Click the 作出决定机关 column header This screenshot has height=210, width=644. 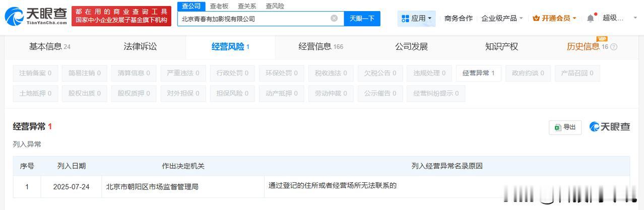pyautogui.click(x=183, y=166)
